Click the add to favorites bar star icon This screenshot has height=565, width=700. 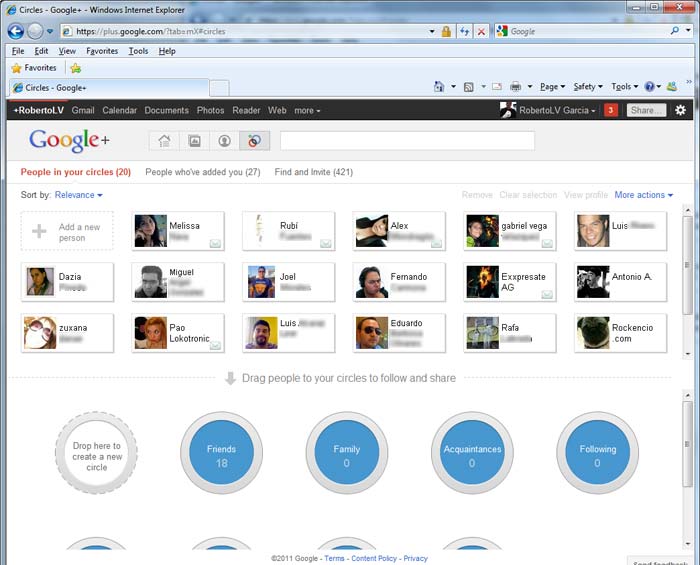[76, 68]
